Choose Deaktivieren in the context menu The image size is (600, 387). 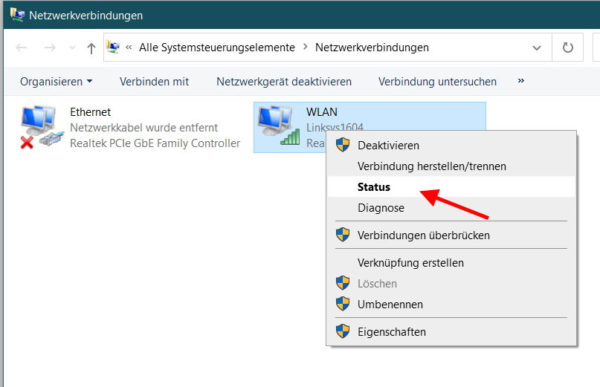(x=452, y=145)
